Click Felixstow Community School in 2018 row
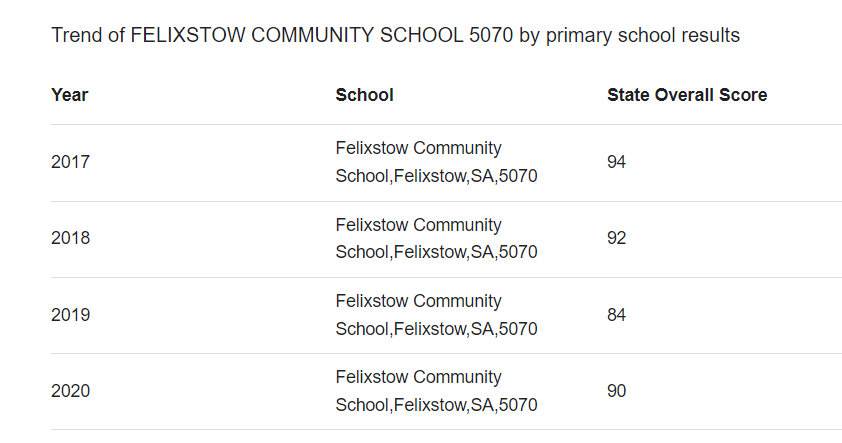 418,225
